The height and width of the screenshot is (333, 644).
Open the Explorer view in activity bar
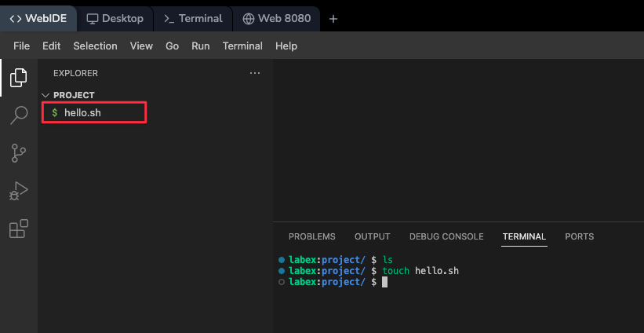click(x=19, y=78)
